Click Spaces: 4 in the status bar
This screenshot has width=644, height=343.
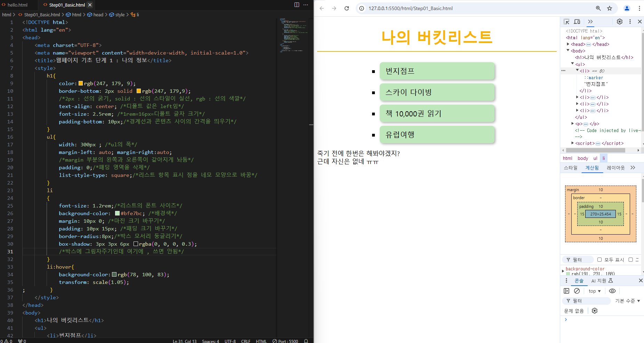point(210,341)
